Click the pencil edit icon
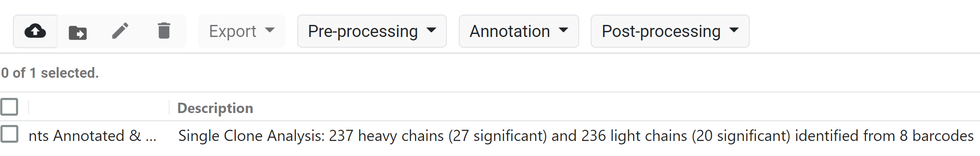Image resolution: width=980 pixels, height=156 pixels. click(x=120, y=31)
